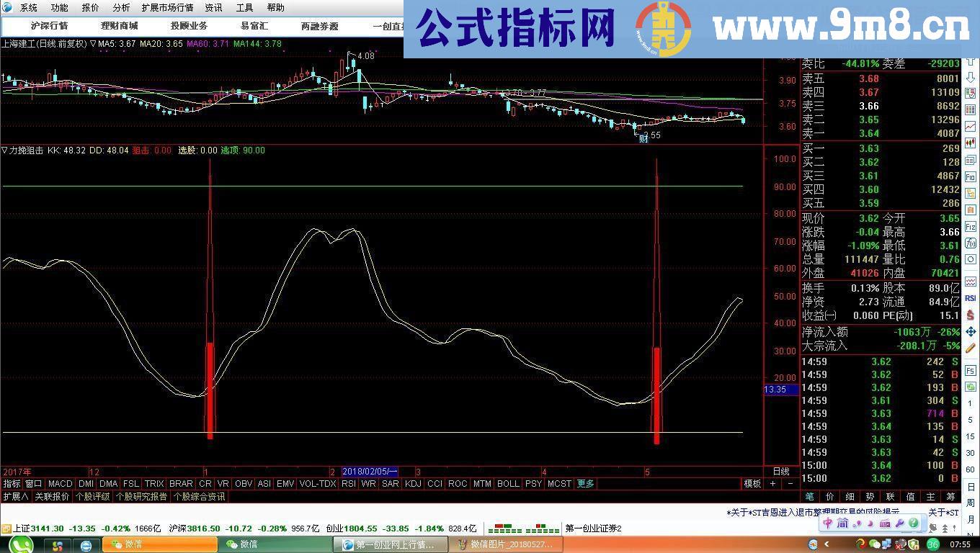This screenshot has height=553, width=980.
Task: Click the WeChat icon in system tray
Action: (x=874, y=544)
